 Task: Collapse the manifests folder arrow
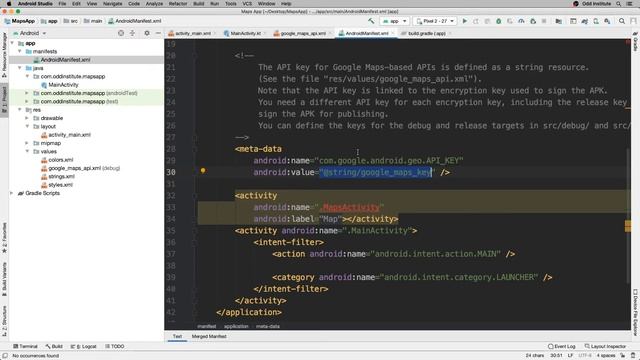coord(20,51)
